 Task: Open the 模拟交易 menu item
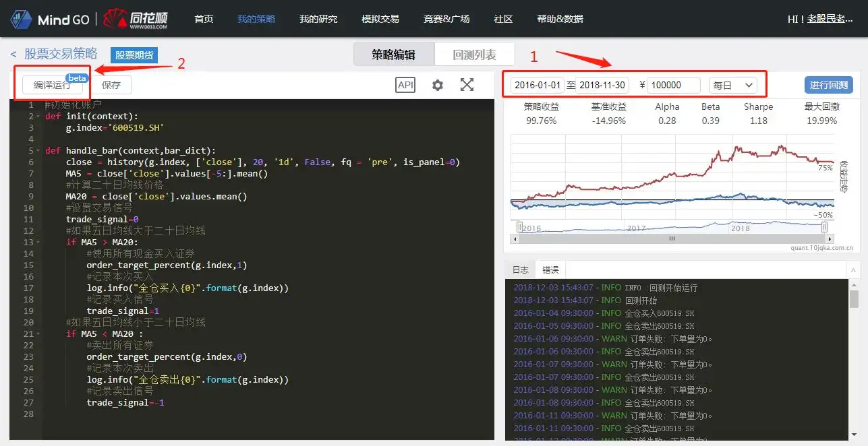tap(380, 19)
